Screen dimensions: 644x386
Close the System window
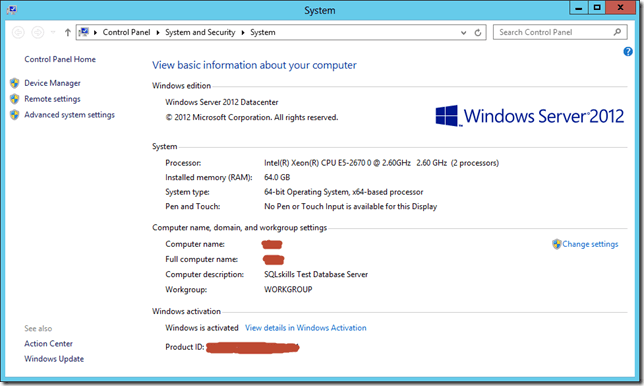pos(621,8)
